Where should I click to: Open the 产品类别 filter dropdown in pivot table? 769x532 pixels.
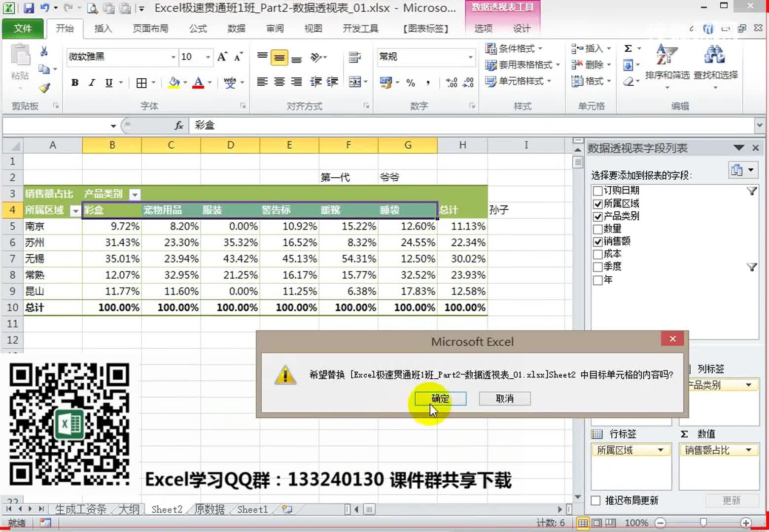134,195
